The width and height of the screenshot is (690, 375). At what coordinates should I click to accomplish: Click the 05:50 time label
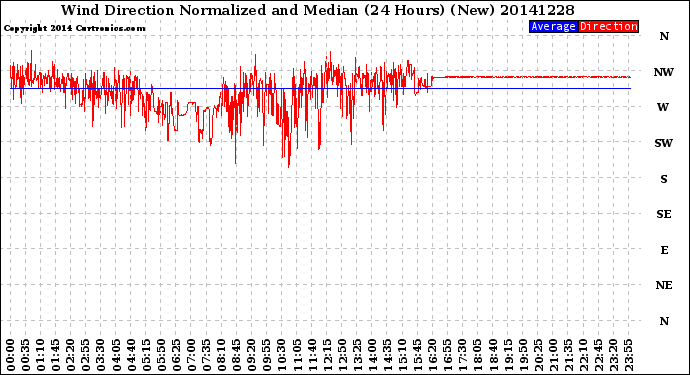click(161, 355)
